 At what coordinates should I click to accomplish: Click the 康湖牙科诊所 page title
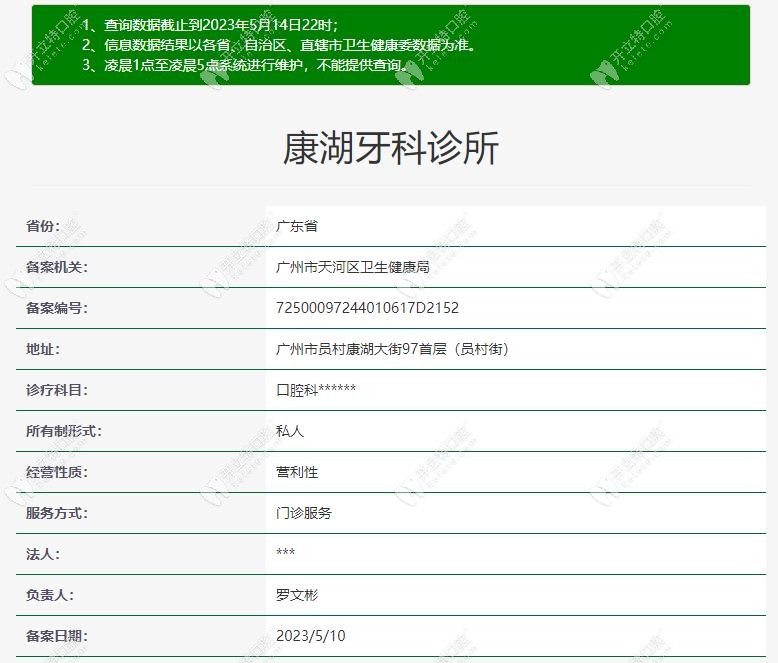pos(390,148)
